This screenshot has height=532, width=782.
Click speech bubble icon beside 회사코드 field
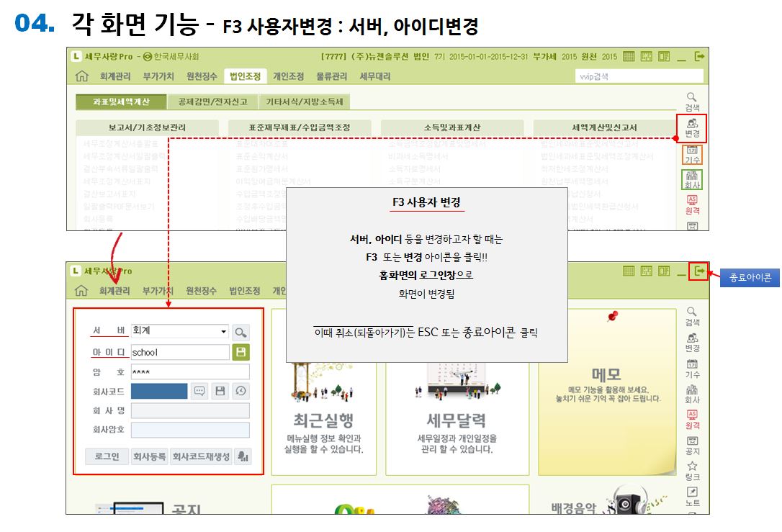(x=199, y=391)
